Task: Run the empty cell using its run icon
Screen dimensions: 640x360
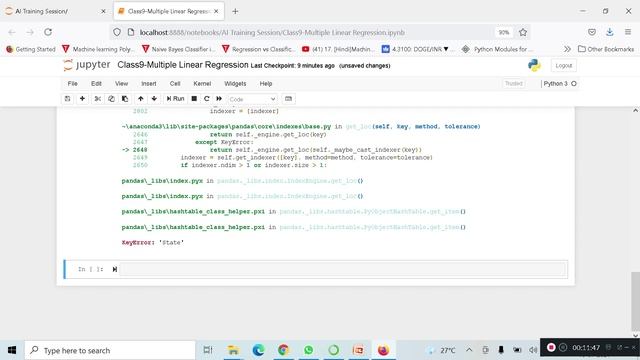Action: (115, 269)
